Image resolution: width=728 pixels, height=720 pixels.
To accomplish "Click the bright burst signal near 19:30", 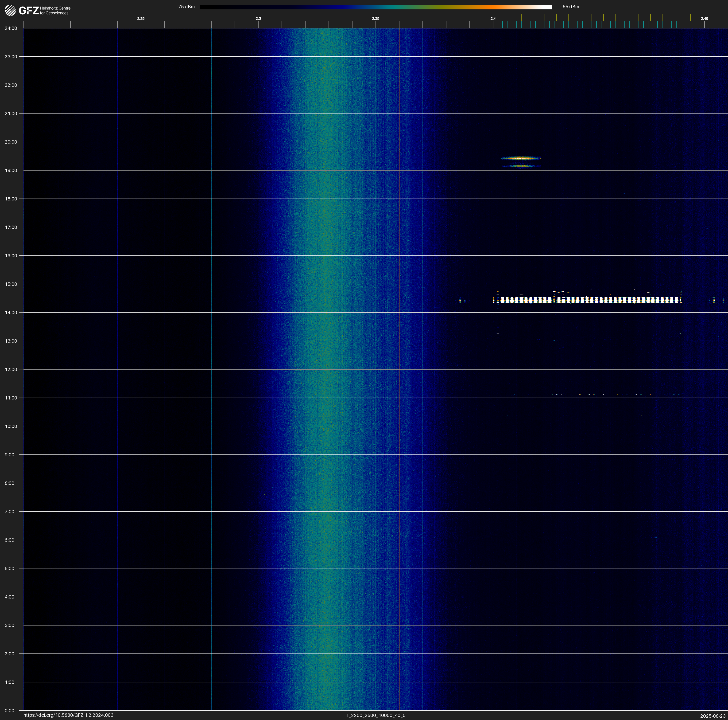I will 521,159.
